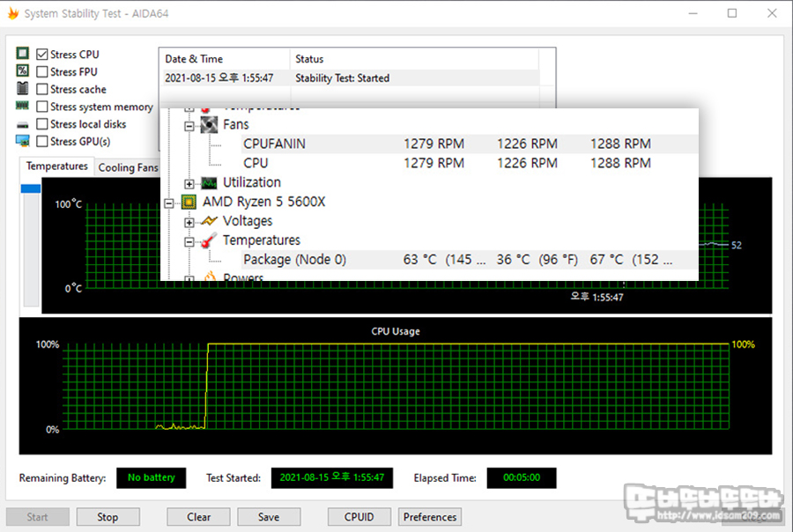This screenshot has width=793, height=532.
Task: Collapse the Fans tree node
Action: click(x=189, y=126)
